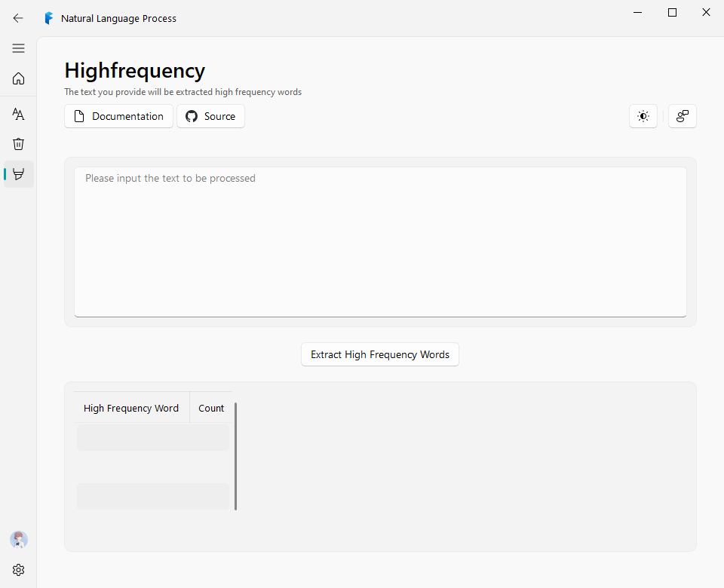Click the back arrow in the title bar
Screen dimensions: 724x588
18,18
